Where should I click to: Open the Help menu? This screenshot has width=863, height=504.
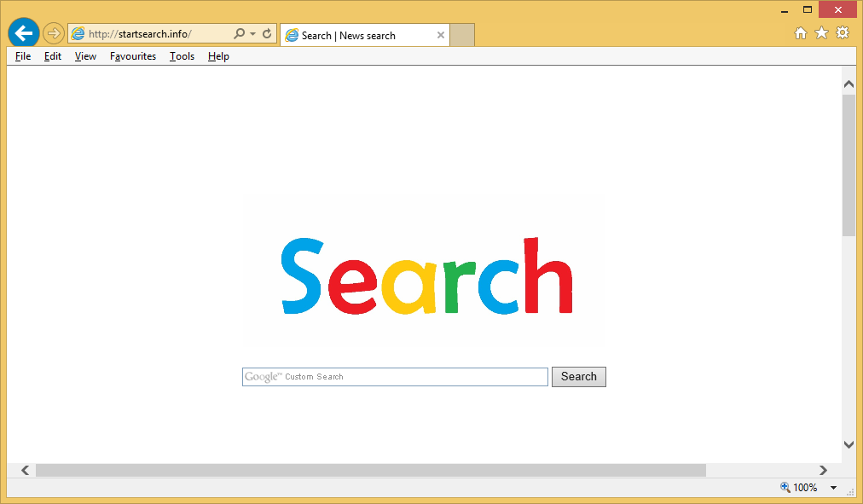point(218,56)
